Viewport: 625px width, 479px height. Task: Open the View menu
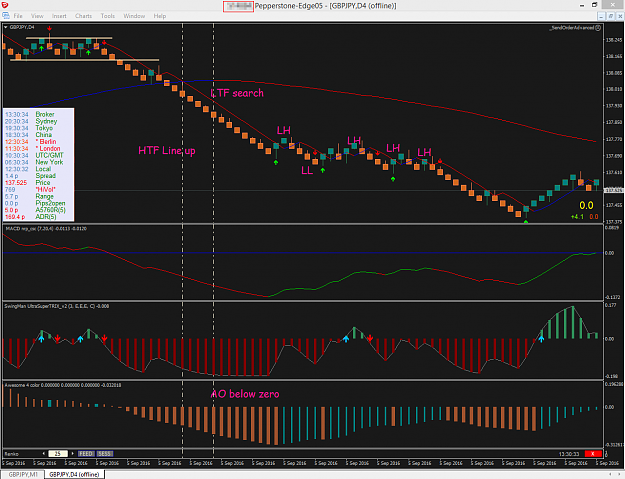(x=37, y=16)
